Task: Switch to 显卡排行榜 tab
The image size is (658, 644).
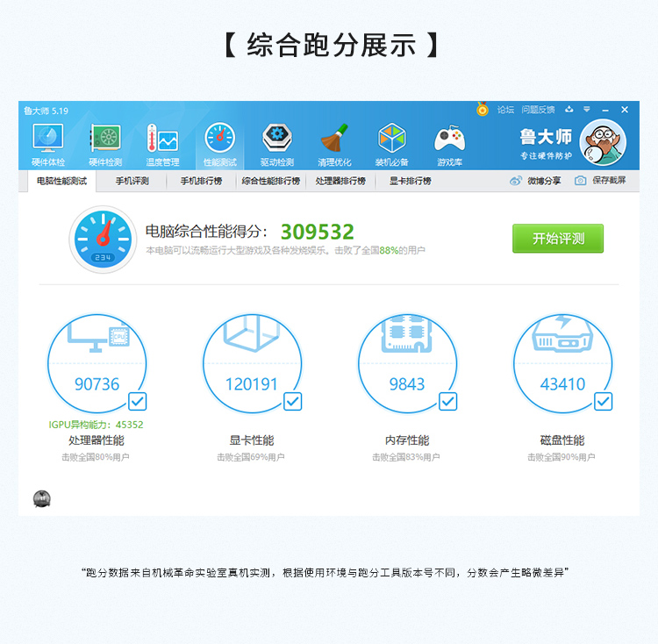Action: point(410,182)
